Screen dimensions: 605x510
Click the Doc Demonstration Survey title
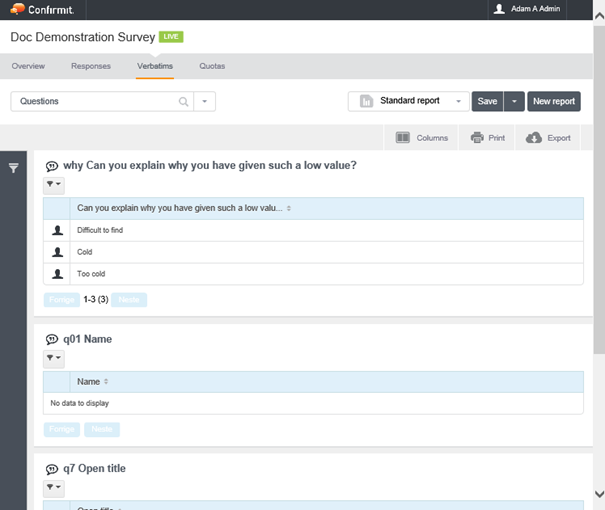[x=83, y=37]
